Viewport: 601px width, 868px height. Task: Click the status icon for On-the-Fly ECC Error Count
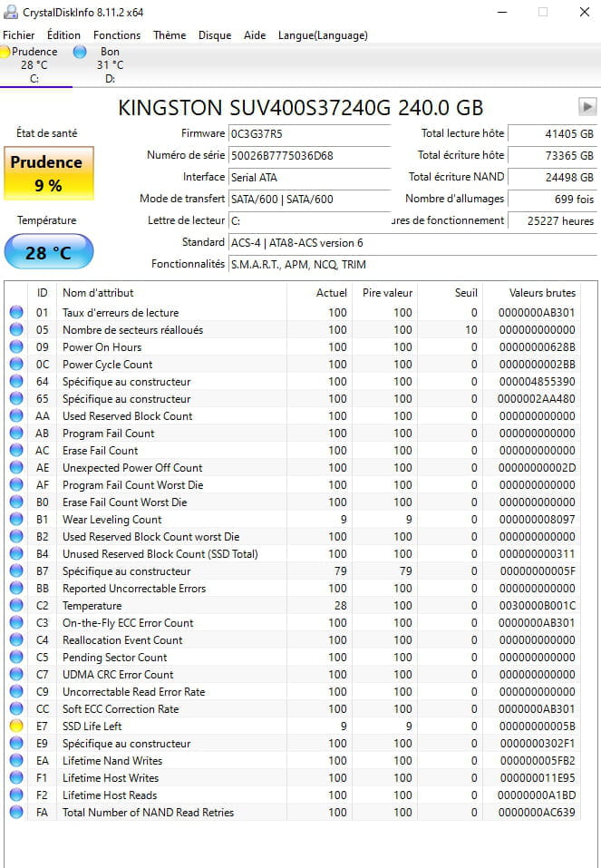point(16,623)
